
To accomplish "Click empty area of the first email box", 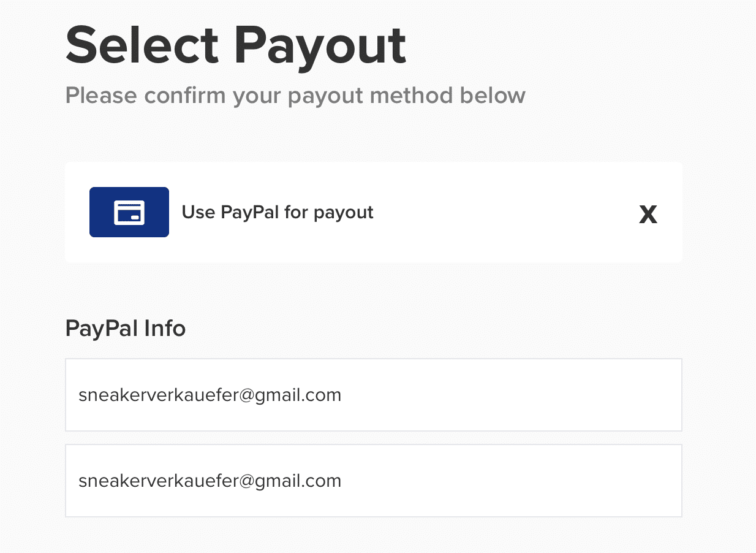I will pyautogui.click(x=512, y=395).
